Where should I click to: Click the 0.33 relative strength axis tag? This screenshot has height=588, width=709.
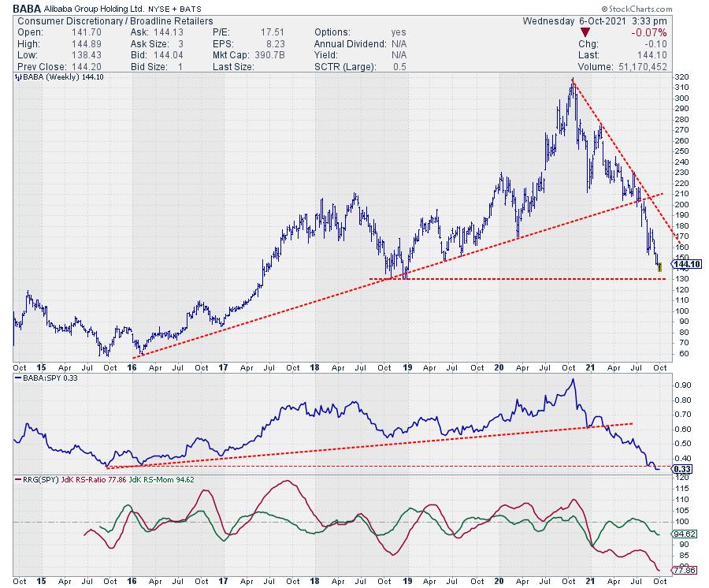coord(681,469)
